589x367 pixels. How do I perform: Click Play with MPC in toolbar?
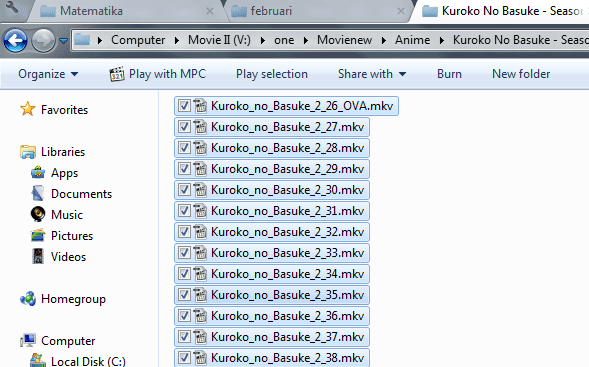coord(157,74)
